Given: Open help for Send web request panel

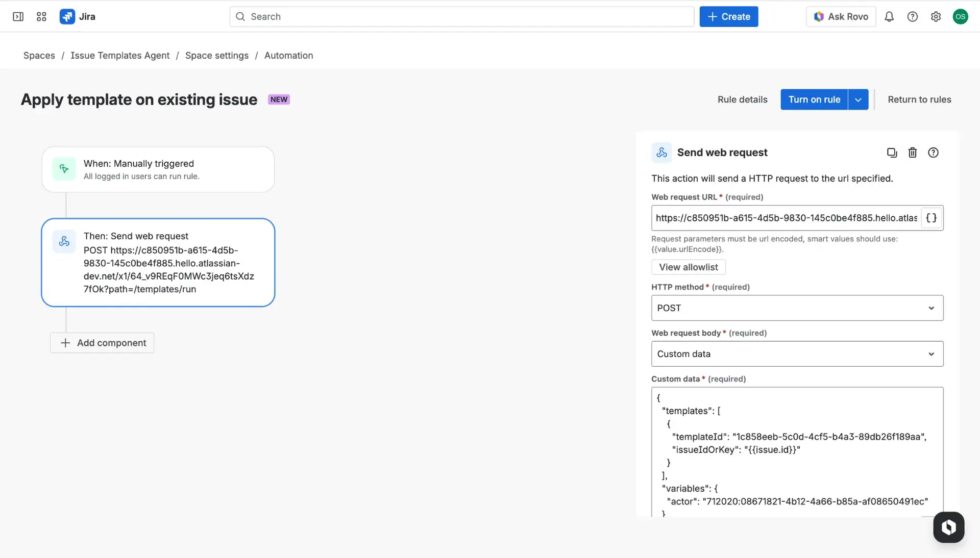Looking at the screenshot, I should [x=933, y=153].
